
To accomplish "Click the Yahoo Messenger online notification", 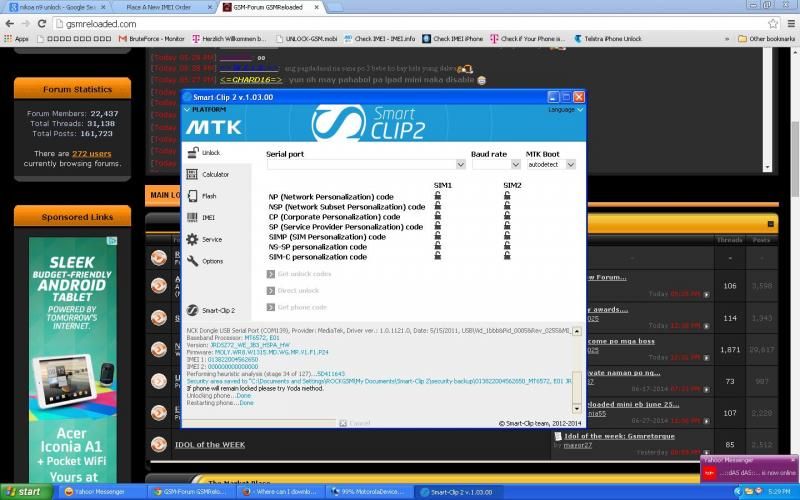I will coord(749,469).
